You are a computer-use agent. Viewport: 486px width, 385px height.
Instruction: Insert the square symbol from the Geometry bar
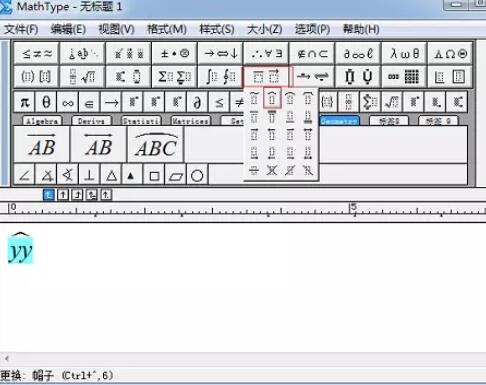click(x=154, y=175)
